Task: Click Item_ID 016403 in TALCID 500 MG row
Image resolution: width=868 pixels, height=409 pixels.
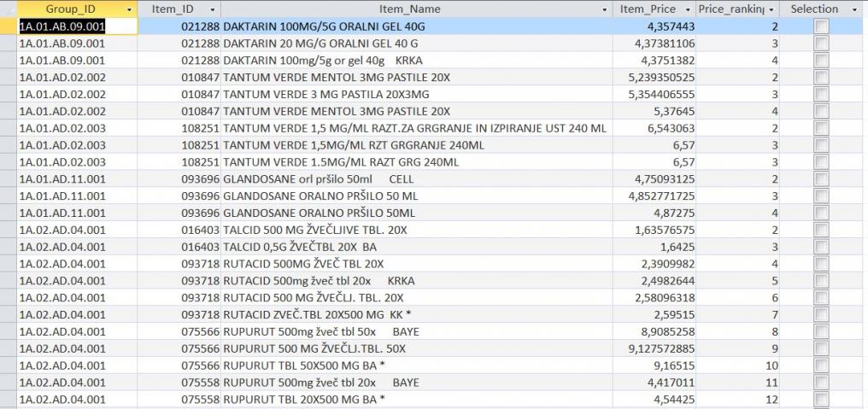Action: tap(179, 230)
